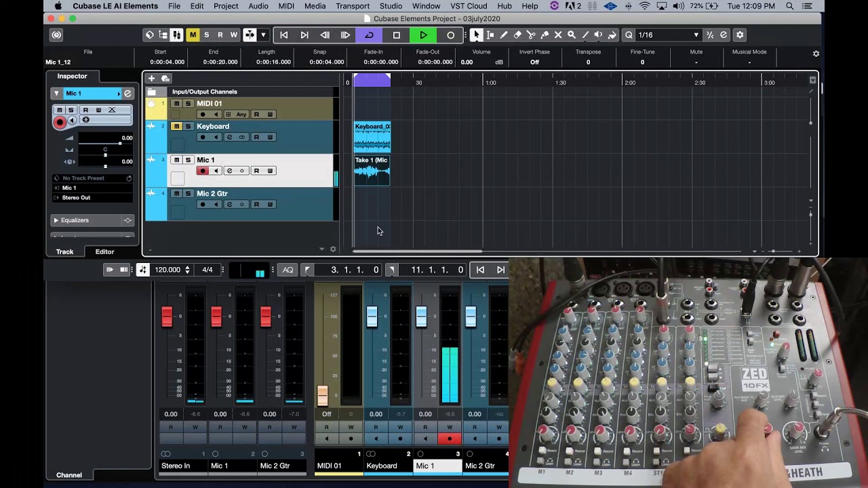Click the MIDI 01 channel fader handle

[x=322, y=395]
